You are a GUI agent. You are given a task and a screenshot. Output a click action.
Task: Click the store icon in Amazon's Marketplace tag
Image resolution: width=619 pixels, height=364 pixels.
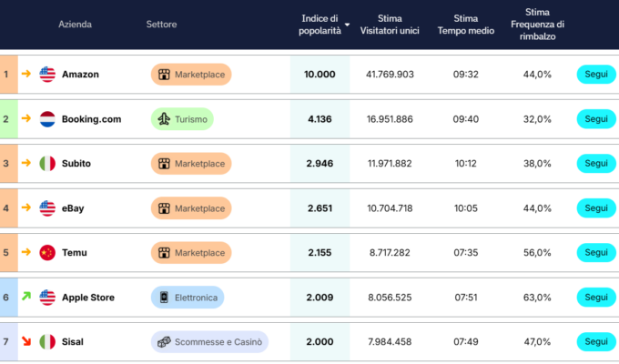coord(164,75)
